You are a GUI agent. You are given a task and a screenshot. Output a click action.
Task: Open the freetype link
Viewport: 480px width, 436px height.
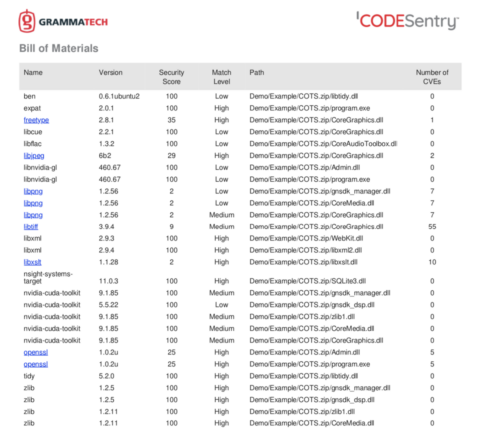[36, 120]
